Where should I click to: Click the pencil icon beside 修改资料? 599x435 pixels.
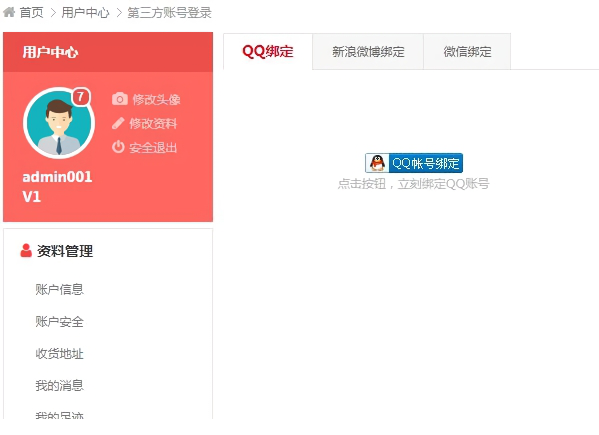tap(118, 123)
